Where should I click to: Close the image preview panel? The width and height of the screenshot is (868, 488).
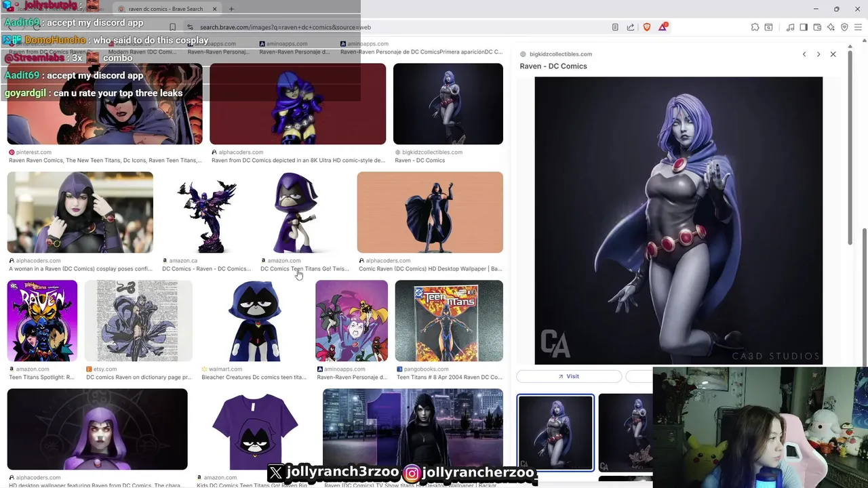[x=833, y=54]
